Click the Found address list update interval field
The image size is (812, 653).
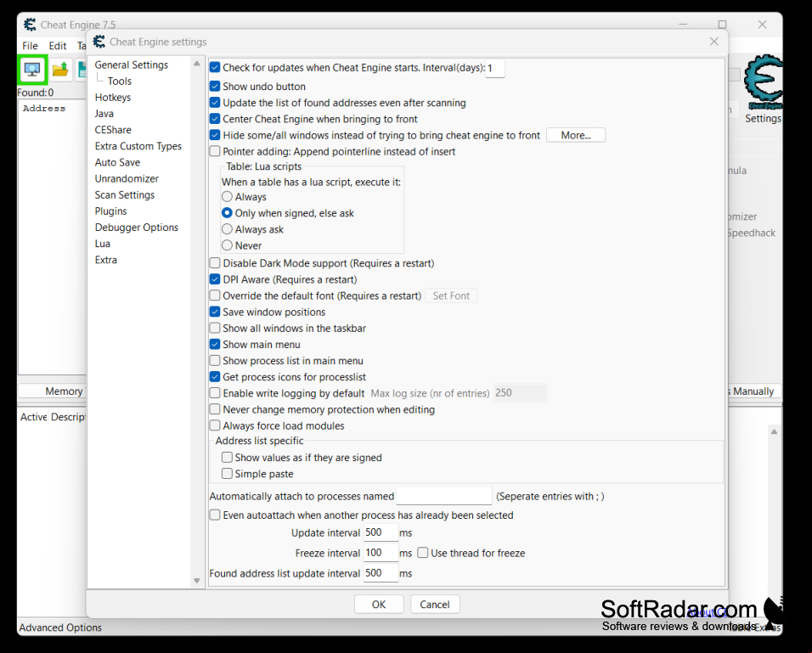pyautogui.click(x=381, y=573)
